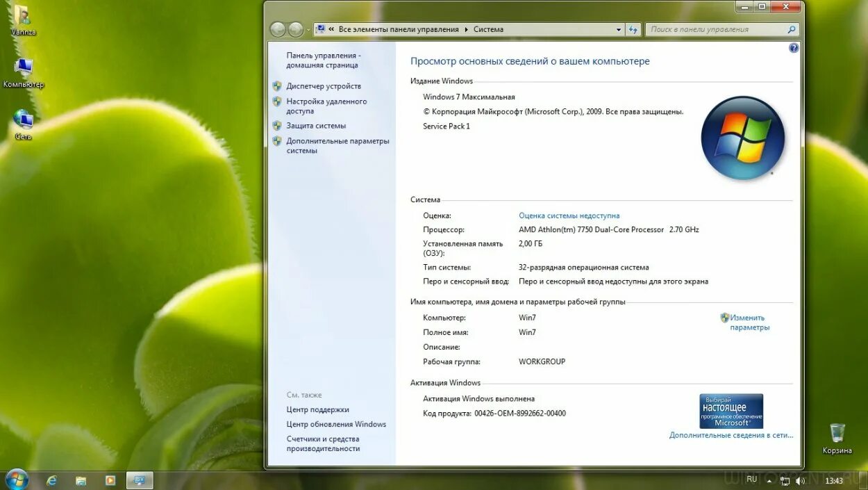Click the shield icon beside Защита системы
Viewport: 868px width, 490px height.
277,126
